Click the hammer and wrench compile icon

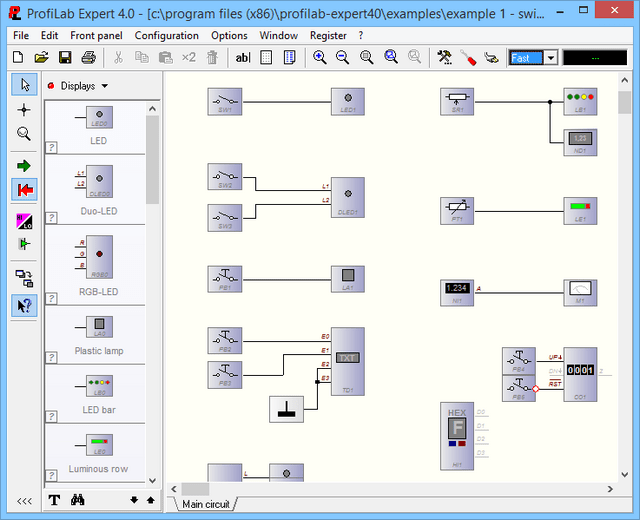(445, 57)
